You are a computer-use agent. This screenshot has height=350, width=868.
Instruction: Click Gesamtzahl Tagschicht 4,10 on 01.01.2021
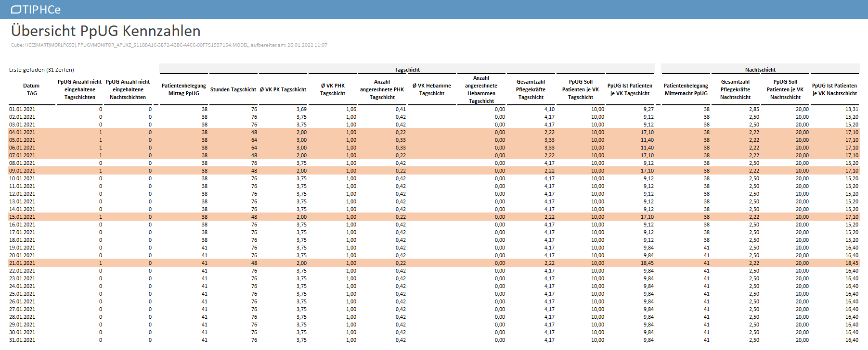point(549,109)
